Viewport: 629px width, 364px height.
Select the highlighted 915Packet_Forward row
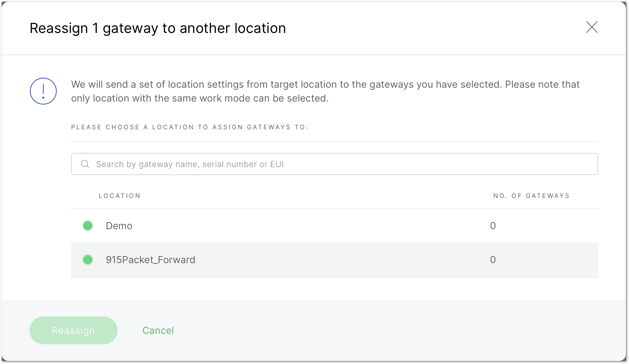(243, 260)
